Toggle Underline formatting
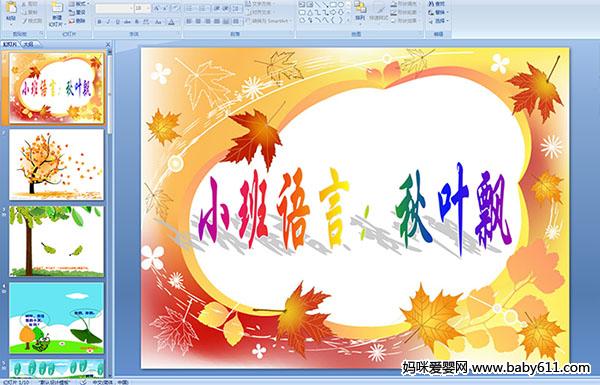The width and height of the screenshot is (600, 385). pyautogui.click(x=117, y=22)
